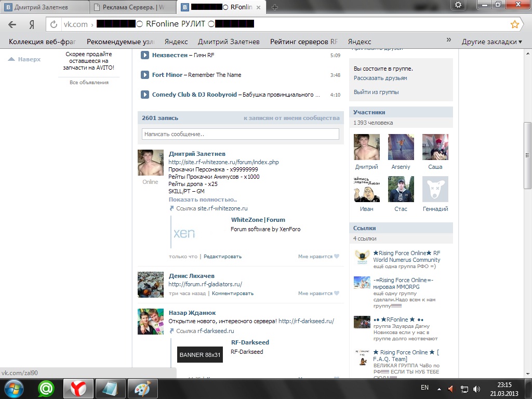Open the Другие закладки dropdown
532x399 pixels.
[x=491, y=42]
